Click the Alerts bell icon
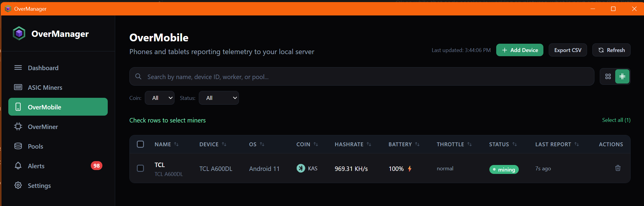The width and height of the screenshot is (644, 206). pos(18,166)
